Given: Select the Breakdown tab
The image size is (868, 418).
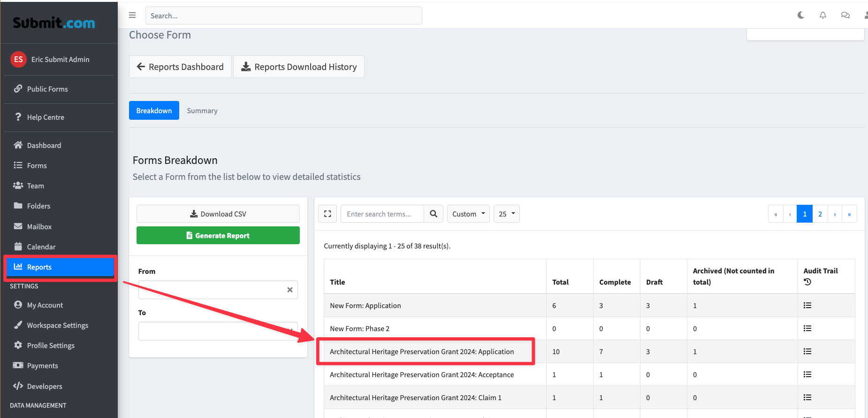Looking at the screenshot, I should pyautogui.click(x=154, y=111).
